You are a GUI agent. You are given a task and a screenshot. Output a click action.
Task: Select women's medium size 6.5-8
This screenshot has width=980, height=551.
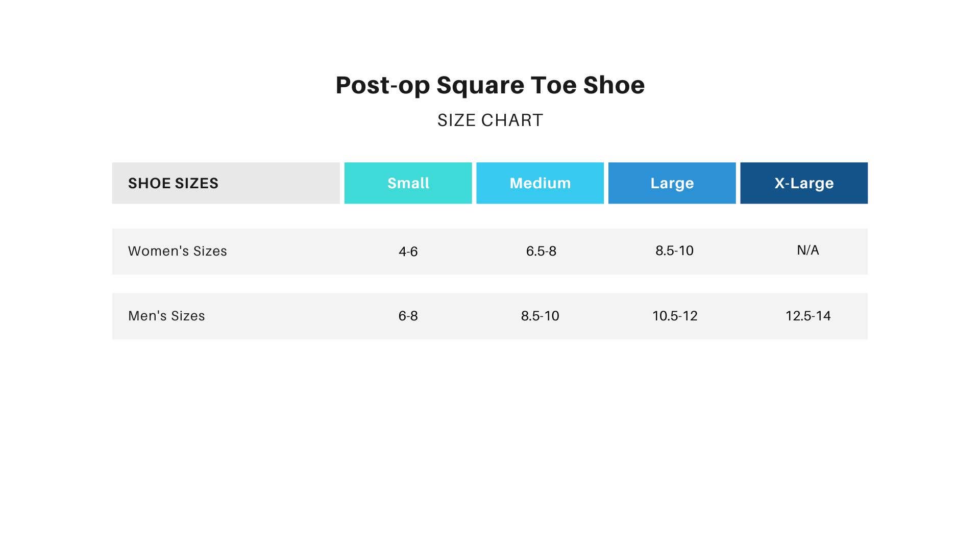click(x=541, y=251)
